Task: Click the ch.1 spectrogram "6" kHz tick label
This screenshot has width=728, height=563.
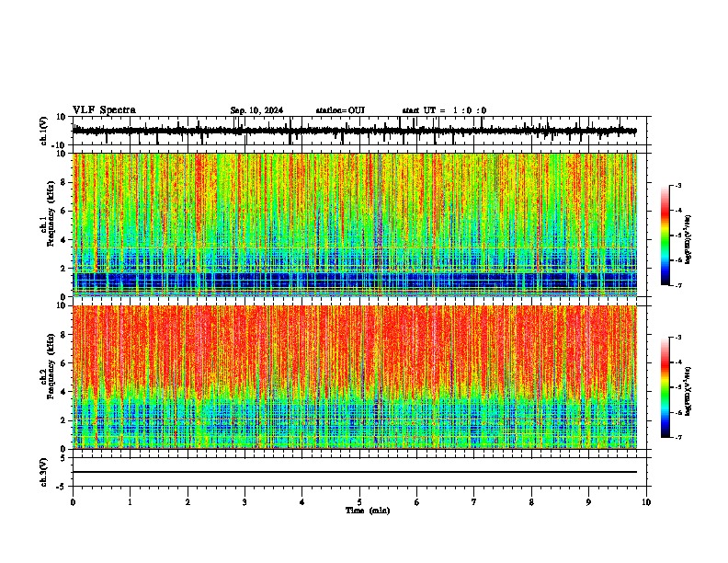Action: [x=64, y=212]
